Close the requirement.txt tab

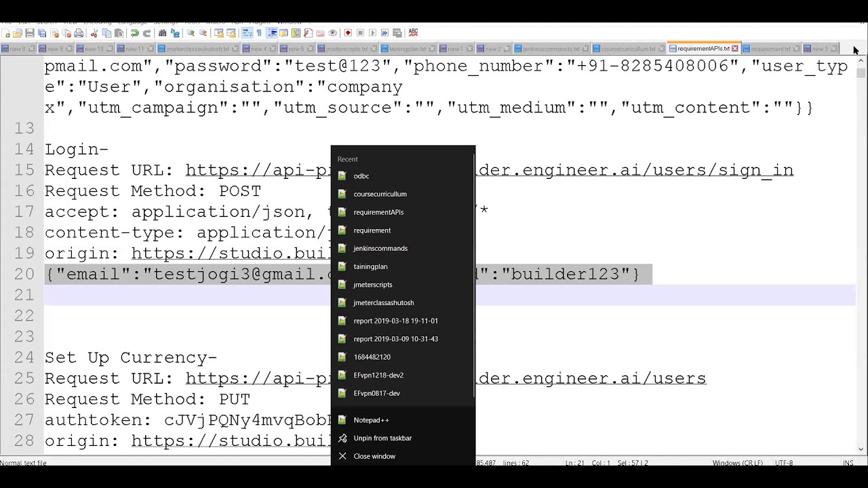click(x=796, y=49)
